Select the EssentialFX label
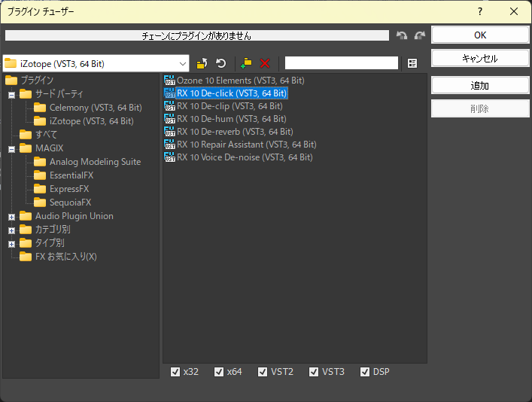532x402 pixels. pos(71,175)
